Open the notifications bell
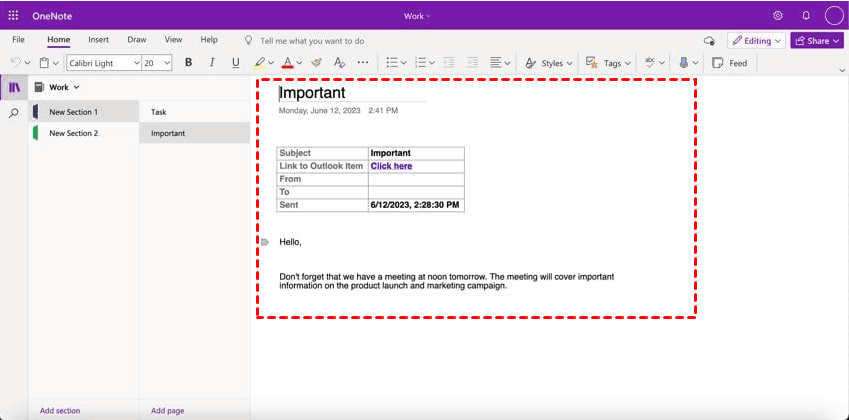 [x=806, y=16]
